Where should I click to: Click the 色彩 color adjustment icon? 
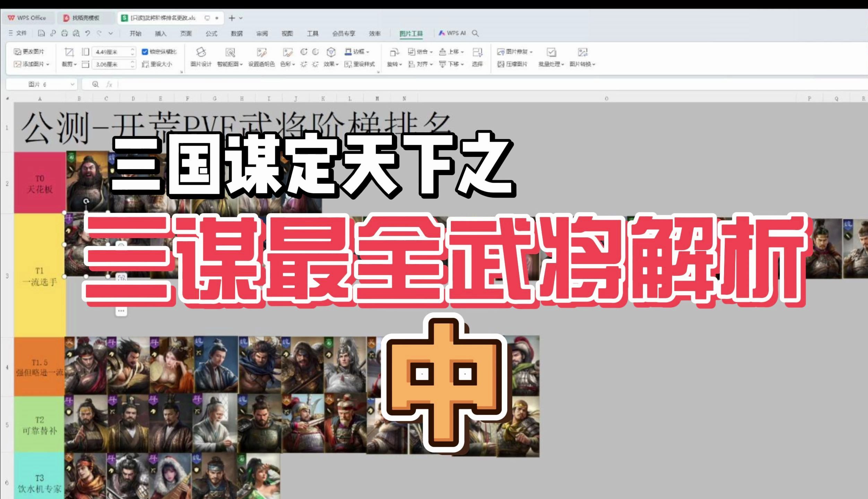287,52
